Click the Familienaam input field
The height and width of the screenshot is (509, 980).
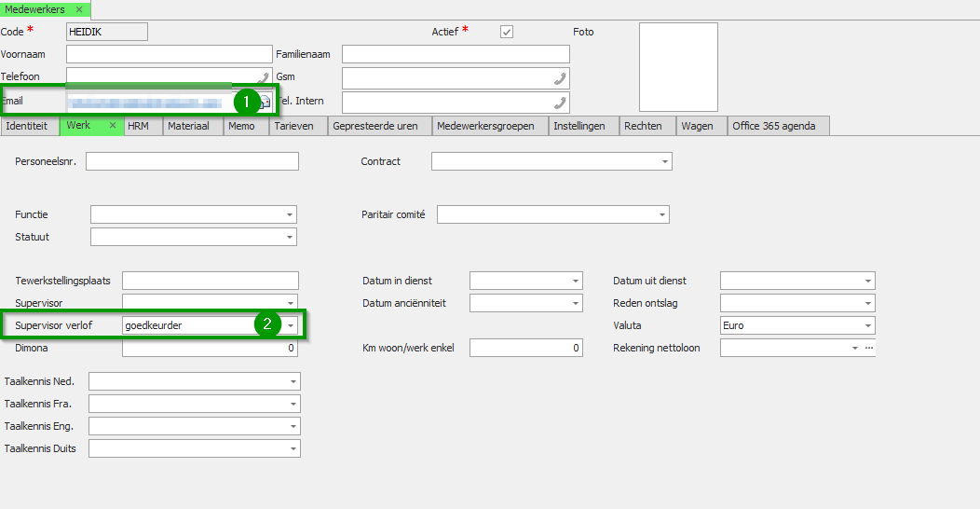click(456, 54)
